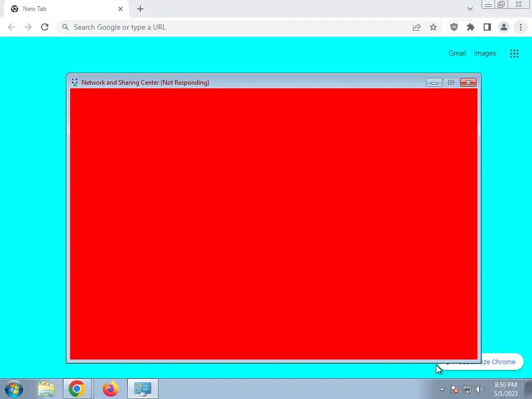Open the Gmail link
The image size is (532, 399).
click(x=457, y=54)
